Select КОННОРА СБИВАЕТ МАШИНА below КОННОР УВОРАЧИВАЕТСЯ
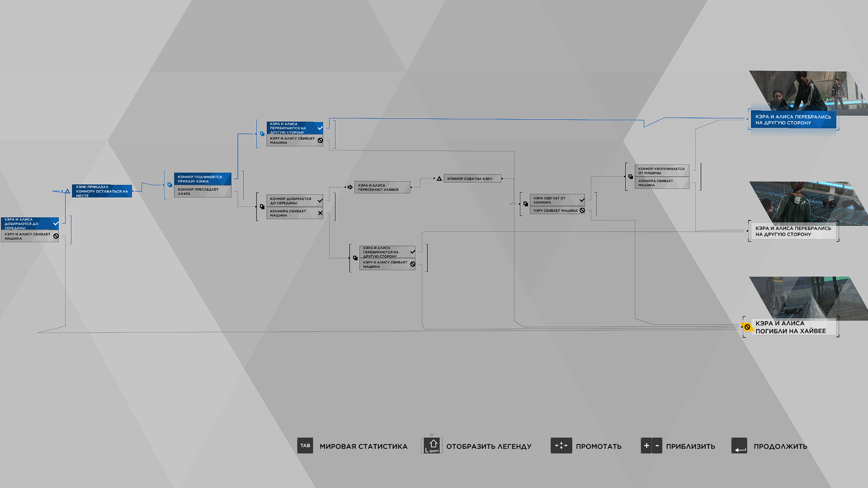The width and height of the screenshot is (868, 488). [662, 183]
